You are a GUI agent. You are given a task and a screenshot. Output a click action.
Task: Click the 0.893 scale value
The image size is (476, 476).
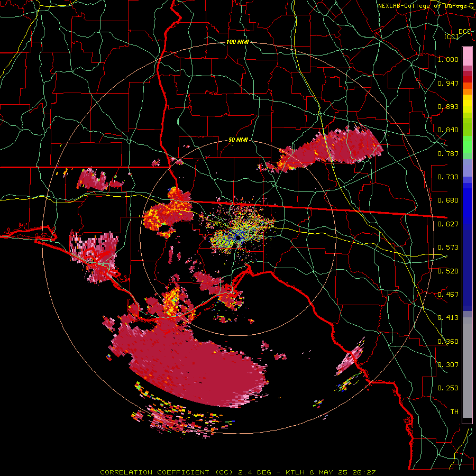(x=448, y=106)
